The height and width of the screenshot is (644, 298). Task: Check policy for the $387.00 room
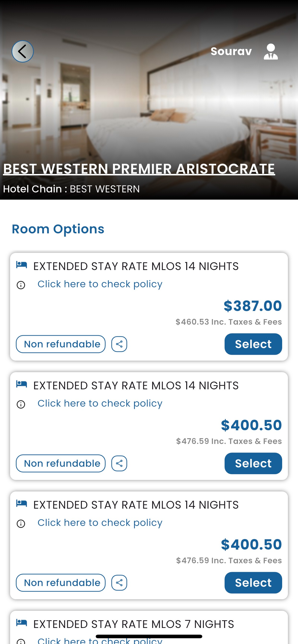(100, 284)
